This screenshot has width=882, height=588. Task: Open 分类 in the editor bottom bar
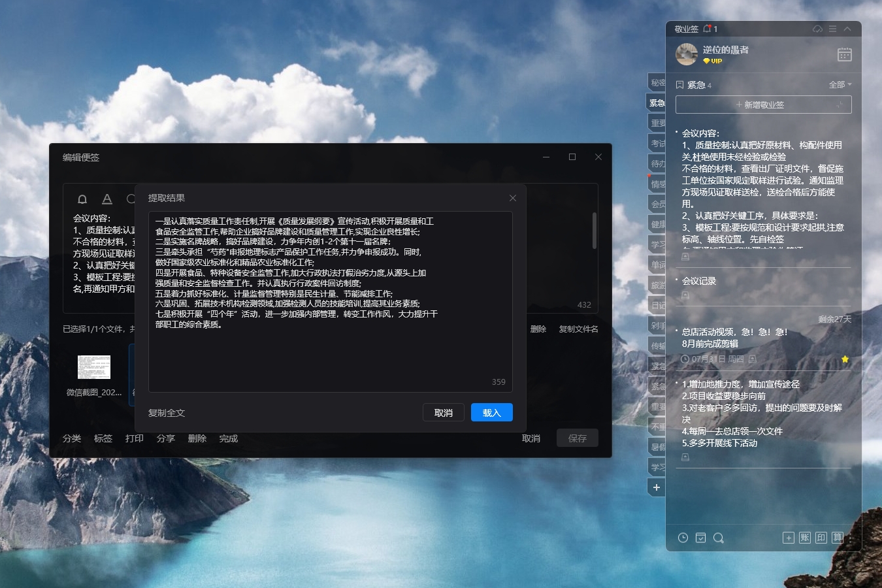tap(72, 438)
